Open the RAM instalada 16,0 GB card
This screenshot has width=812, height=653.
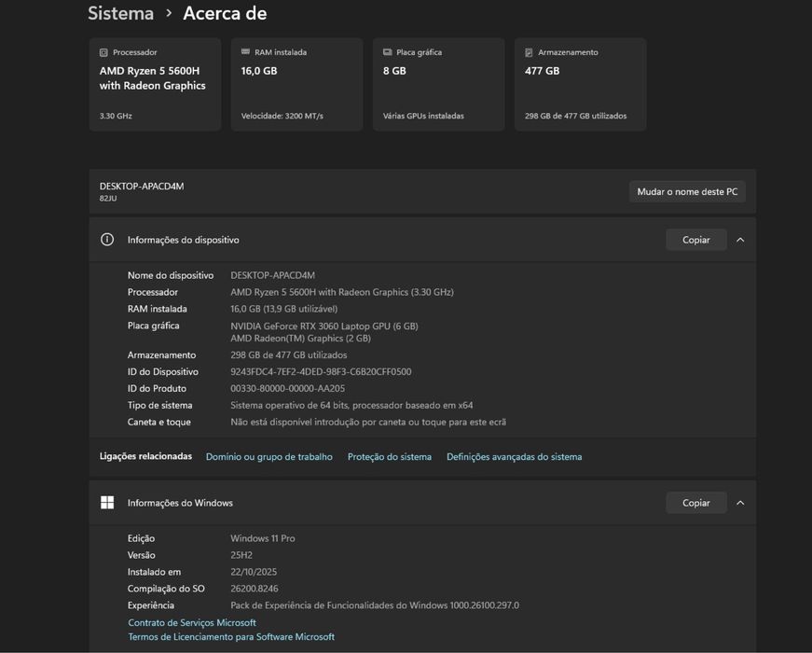tap(296, 85)
